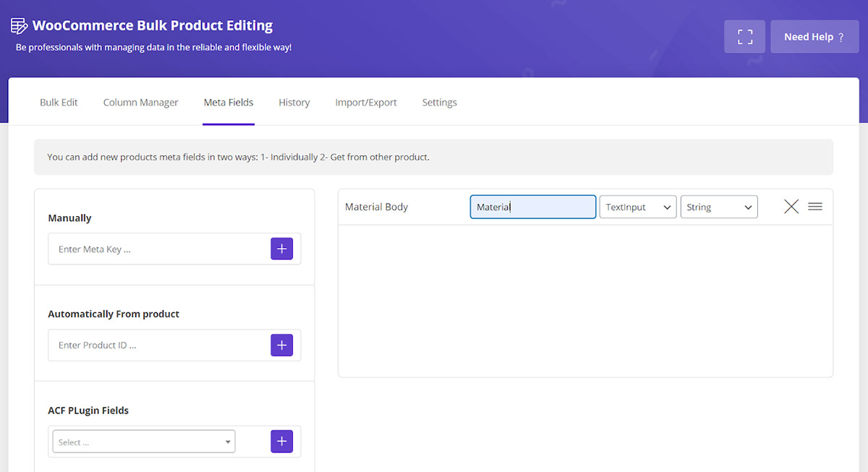Click the WooCommerce Bulk Product Editing logo icon

[19, 26]
